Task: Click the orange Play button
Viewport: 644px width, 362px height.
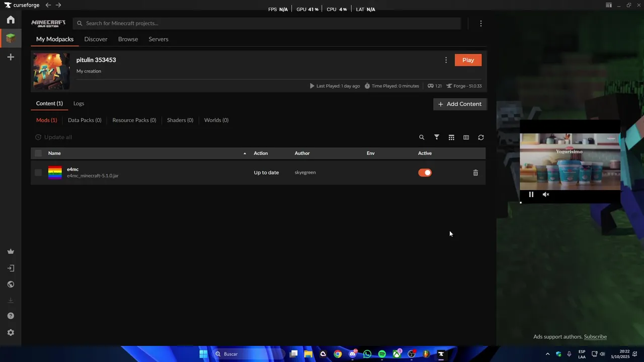Action: [468, 60]
